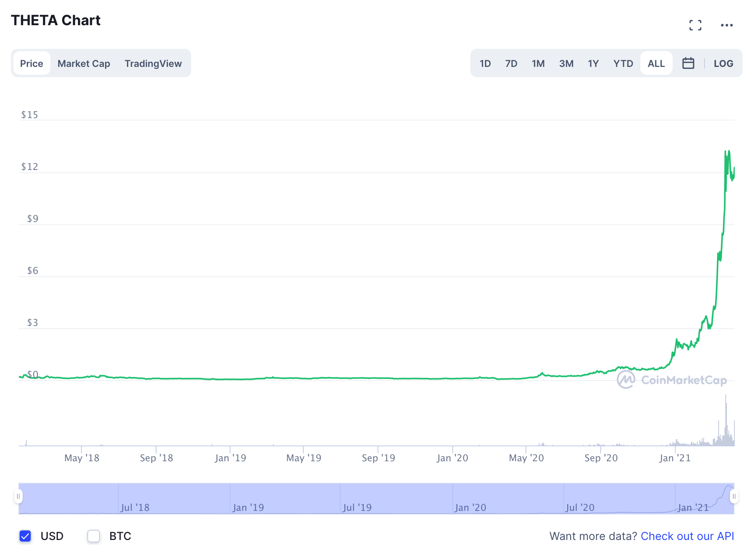Switch to the Market Cap tab
Viewport: 756px width, 551px height.
point(84,63)
